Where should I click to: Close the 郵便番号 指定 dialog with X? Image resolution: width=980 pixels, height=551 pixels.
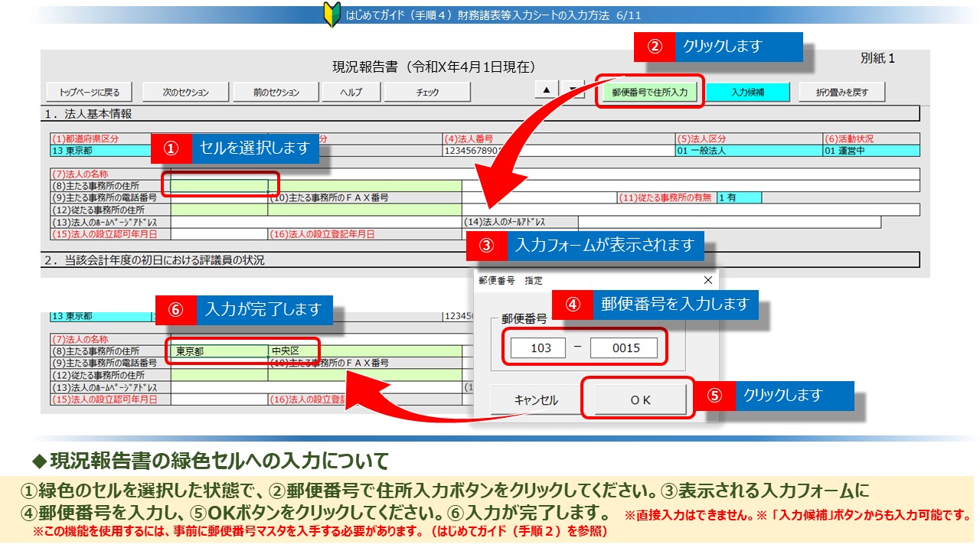pos(707,280)
